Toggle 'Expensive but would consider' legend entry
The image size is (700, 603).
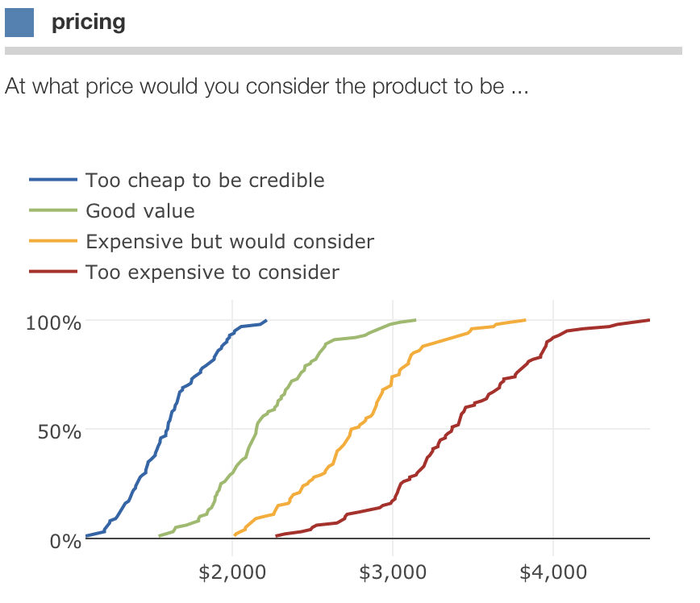click(x=230, y=241)
